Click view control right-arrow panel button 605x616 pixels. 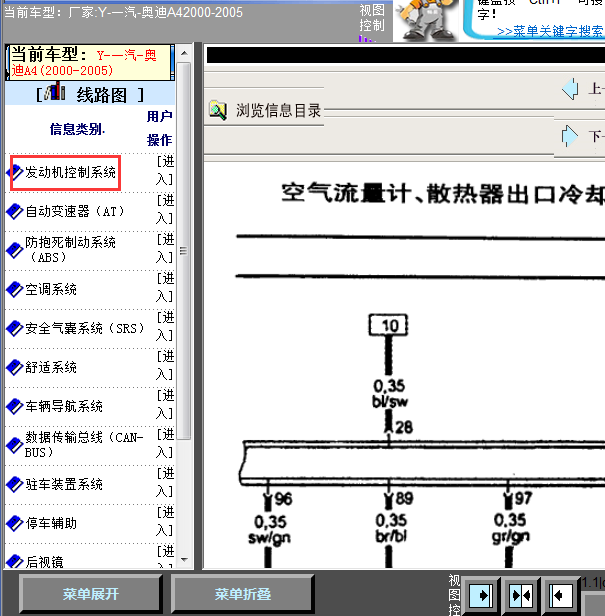[481, 596]
